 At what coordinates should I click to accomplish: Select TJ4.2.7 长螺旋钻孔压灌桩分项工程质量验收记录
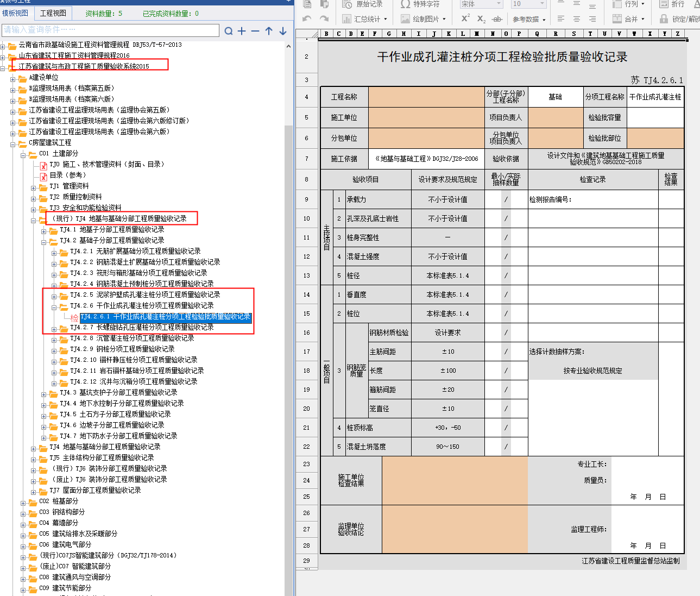(x=142, y=327)
